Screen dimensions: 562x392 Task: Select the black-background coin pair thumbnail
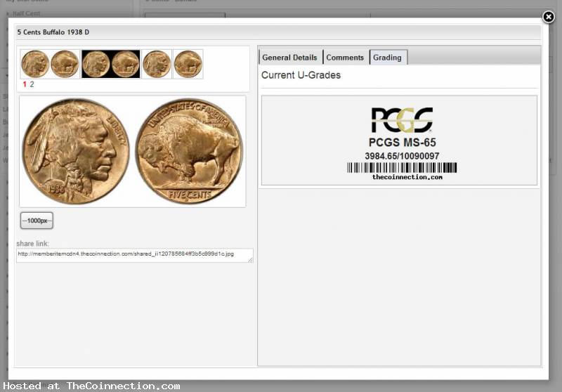pyautogui.click(x=111, y=64)
